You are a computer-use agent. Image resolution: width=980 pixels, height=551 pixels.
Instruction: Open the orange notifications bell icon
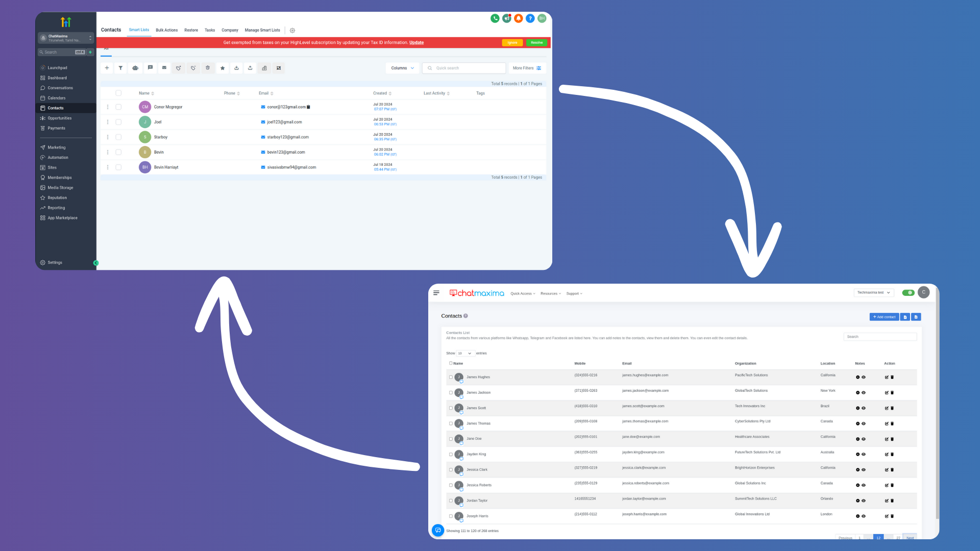tap(519, 18)
